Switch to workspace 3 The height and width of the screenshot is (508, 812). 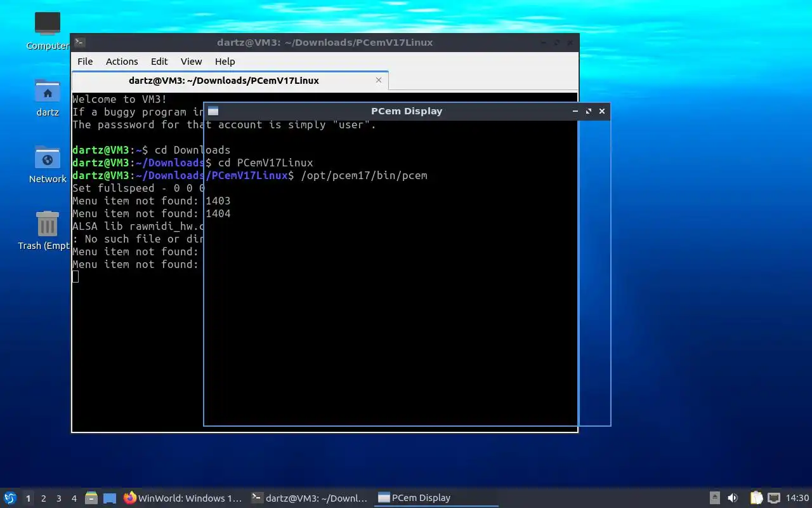(58, 498)
